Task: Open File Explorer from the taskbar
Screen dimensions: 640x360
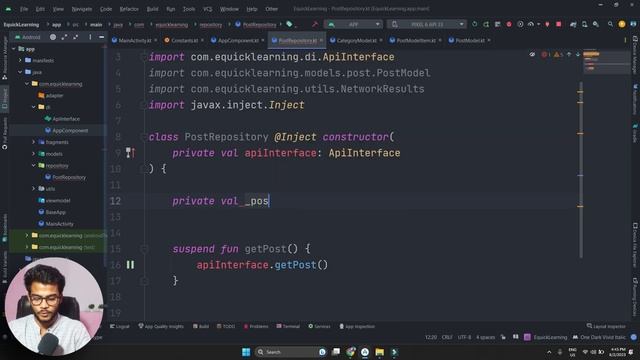Action: pyautogui.click(x=380, y=352)
